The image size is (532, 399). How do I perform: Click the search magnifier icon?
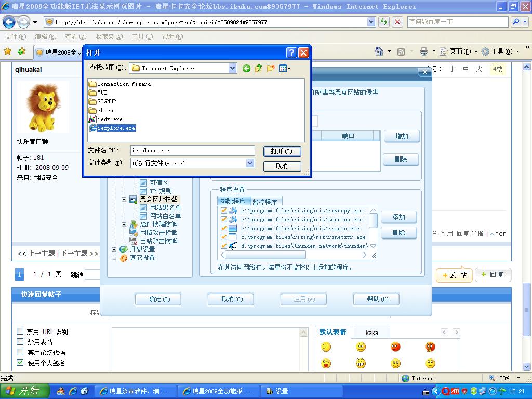click(516, 22)
